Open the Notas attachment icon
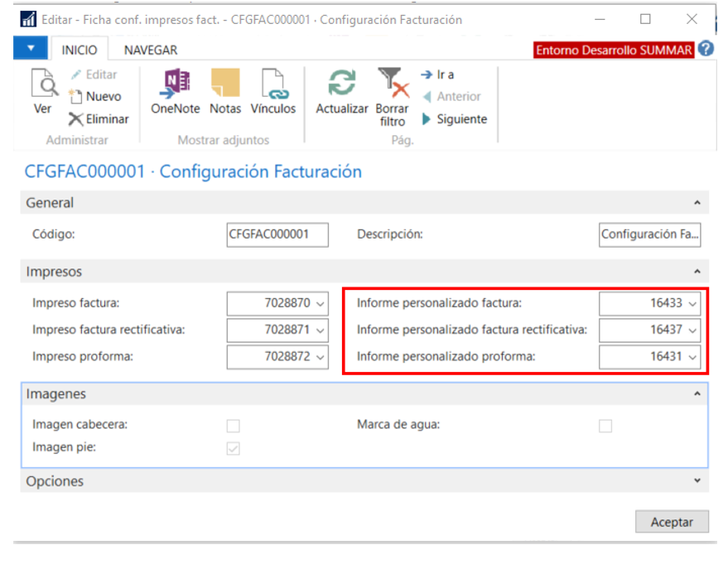Viewport: 728px width, 569px height. coord(224,84)
